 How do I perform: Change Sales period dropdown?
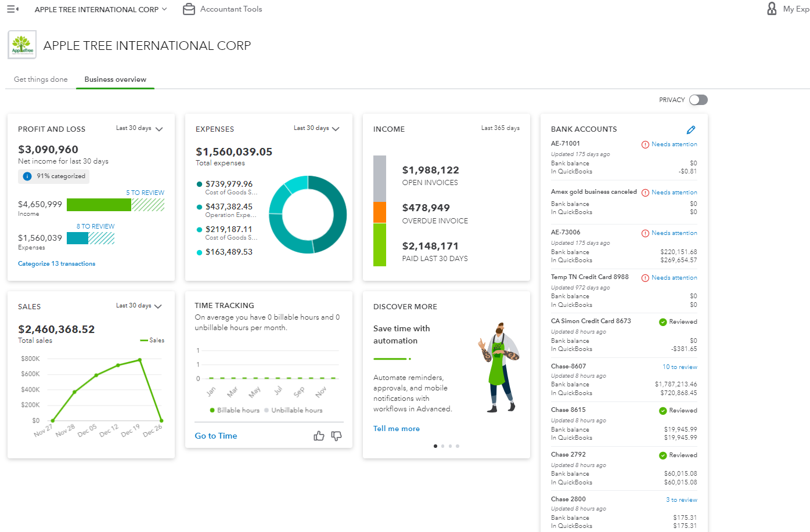(x=139, y=306)
